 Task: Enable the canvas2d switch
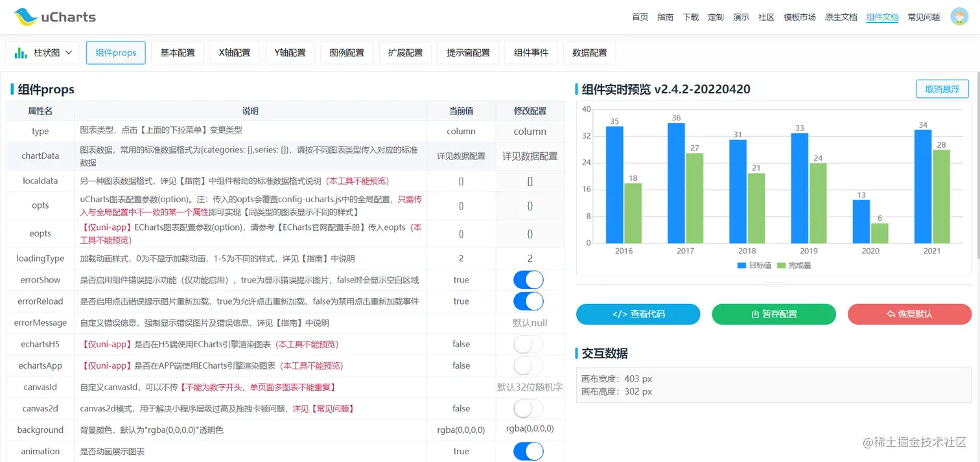[x=528, y=408]
